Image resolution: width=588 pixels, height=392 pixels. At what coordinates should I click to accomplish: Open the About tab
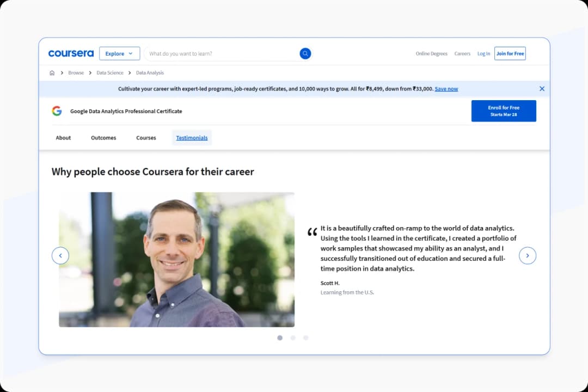click(63, 138)
